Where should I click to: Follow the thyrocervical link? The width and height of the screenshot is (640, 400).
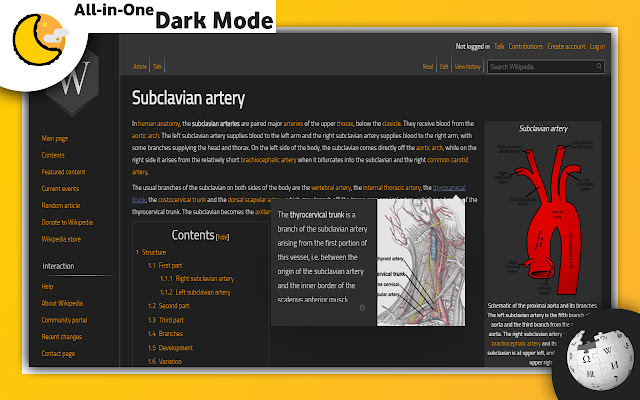(x=449, y=187)
